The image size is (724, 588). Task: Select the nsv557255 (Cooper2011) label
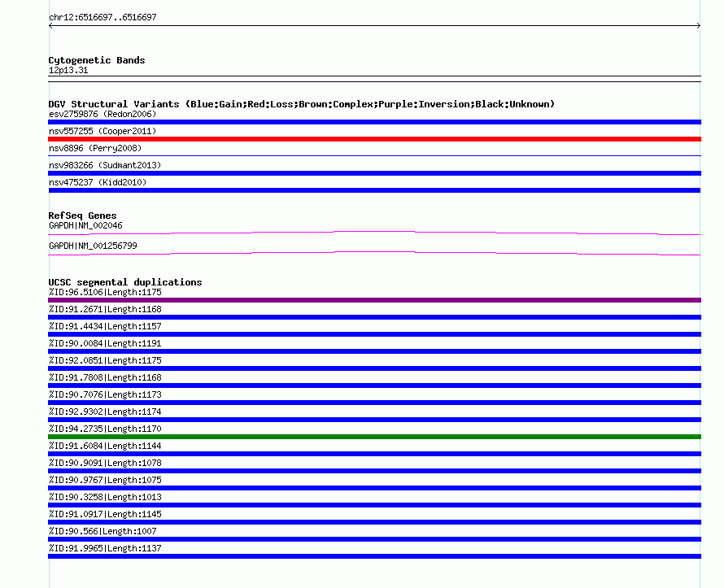point(102,131)
